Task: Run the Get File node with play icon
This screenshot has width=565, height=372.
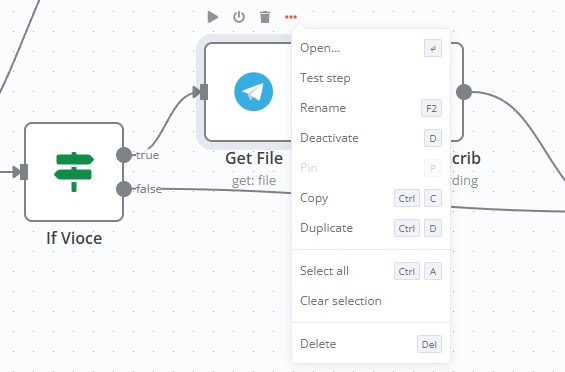Action: coord(213,17)
